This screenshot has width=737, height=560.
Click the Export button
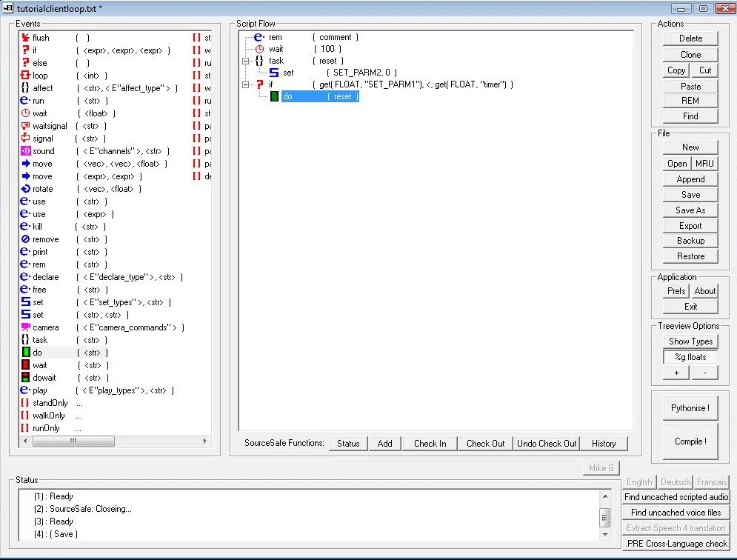point(690,226)
